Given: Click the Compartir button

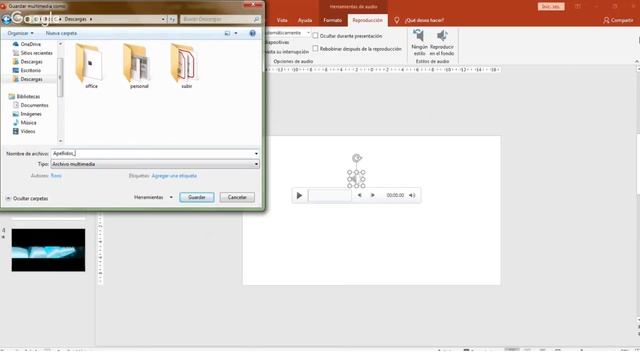Looking at the screenshot, I should click(x=618, y=20).
